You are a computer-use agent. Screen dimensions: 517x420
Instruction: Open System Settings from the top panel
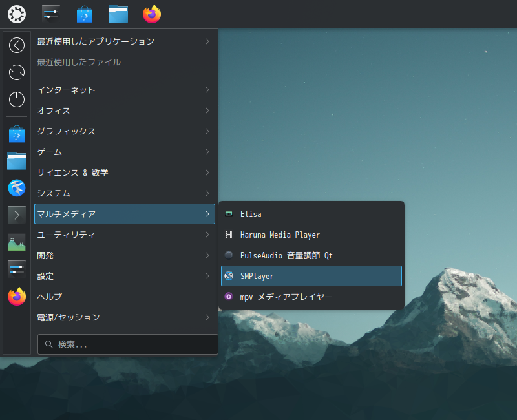(51, 14)
